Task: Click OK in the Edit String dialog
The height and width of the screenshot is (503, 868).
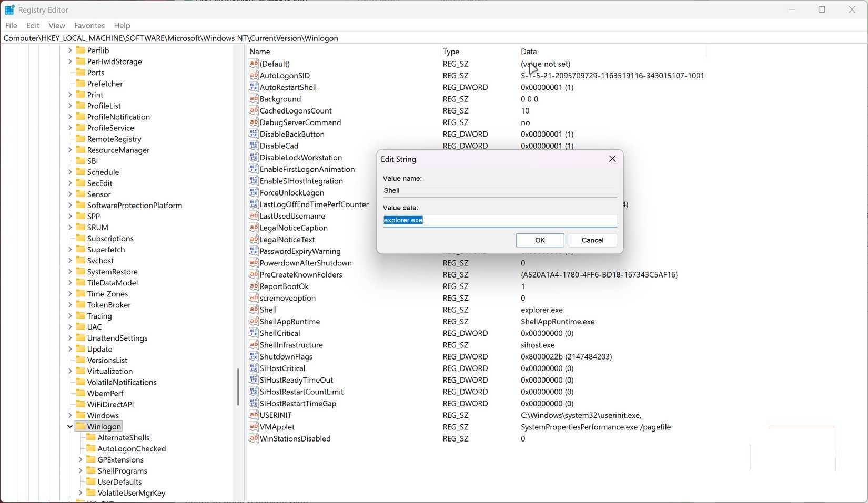Action: (539, 240)
